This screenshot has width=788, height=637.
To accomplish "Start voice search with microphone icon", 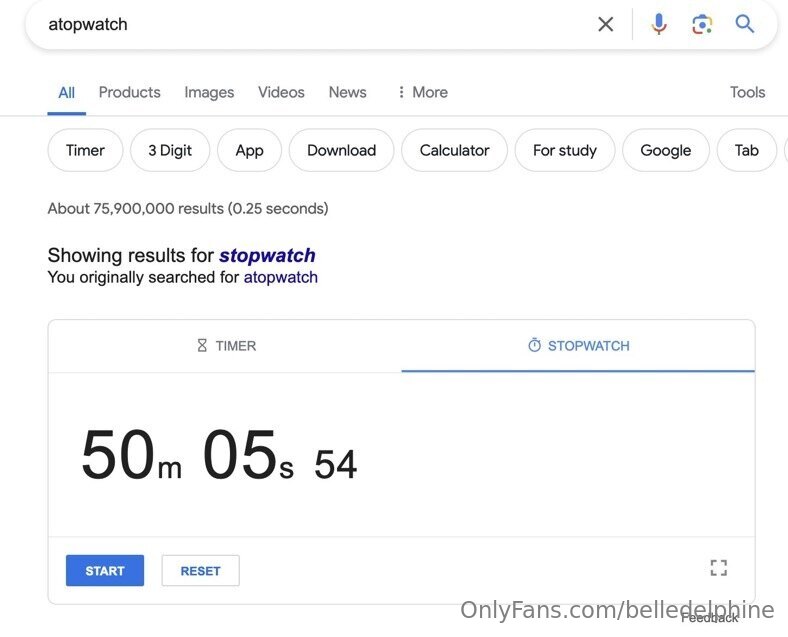I will coord(658,24).
